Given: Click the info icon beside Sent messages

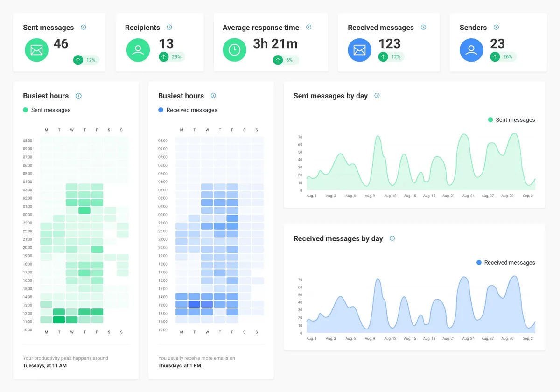Looking at the screenshot, I should point(84,27).
